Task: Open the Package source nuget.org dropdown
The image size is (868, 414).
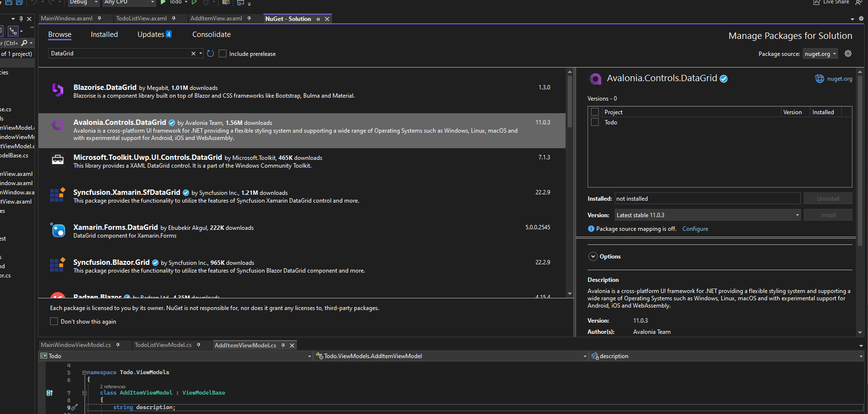Action: 820,54
